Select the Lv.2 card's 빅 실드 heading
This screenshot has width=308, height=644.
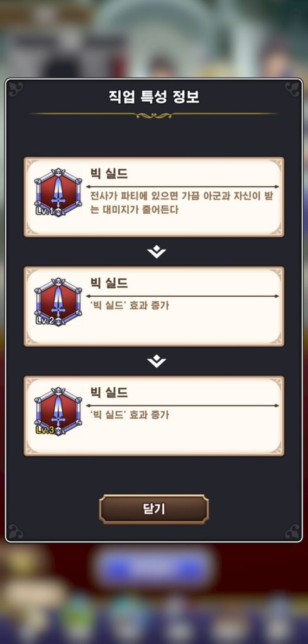tap(109, 282)
